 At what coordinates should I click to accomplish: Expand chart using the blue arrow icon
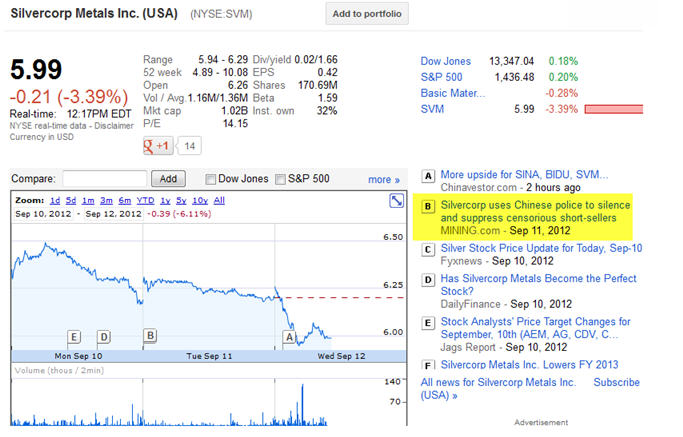(x=396, y=200)
